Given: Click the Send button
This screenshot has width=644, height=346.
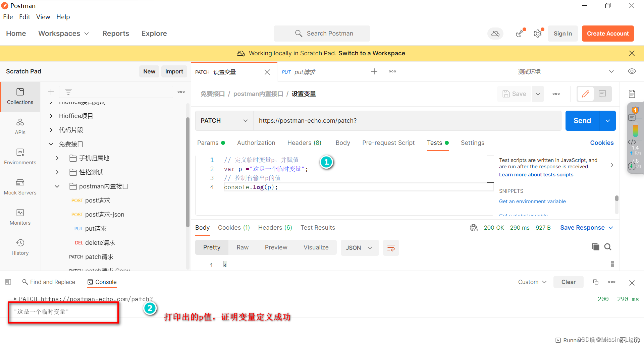Looking at the screenshot, I should point(582,120).
